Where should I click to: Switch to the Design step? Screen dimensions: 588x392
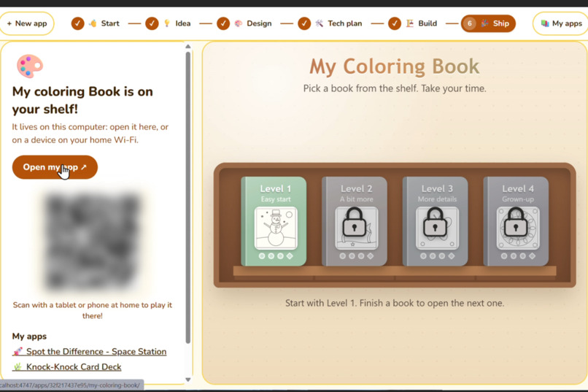pos(244,23)
